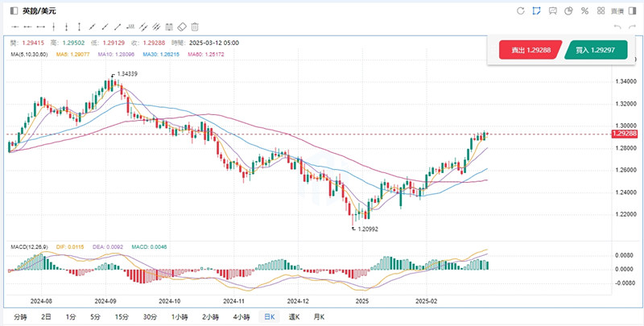Click the refresh chart icon
Screen dimensions: 644x326
tap(520, 10)
